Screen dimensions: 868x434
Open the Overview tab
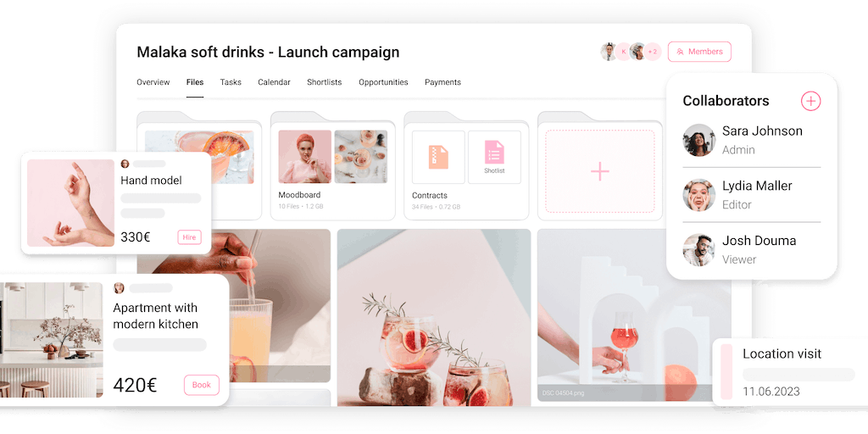tap(153, 82)
